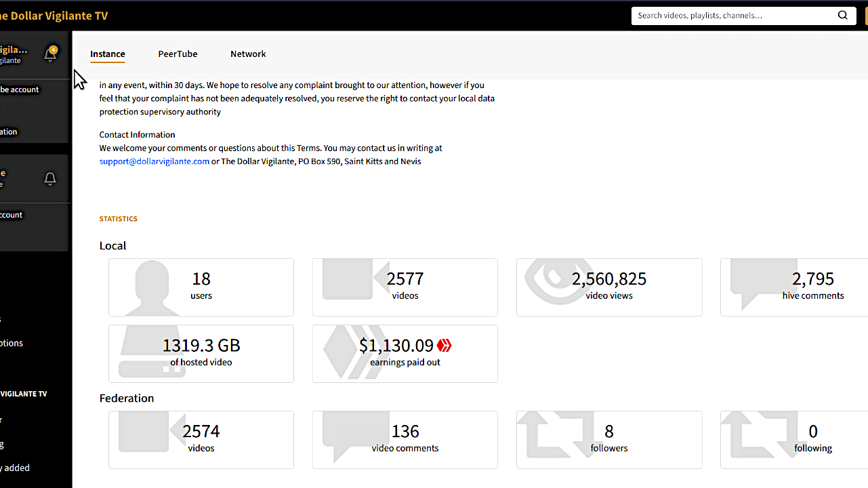Click The Dollar Vigilante TV header title

click(54, 16)
